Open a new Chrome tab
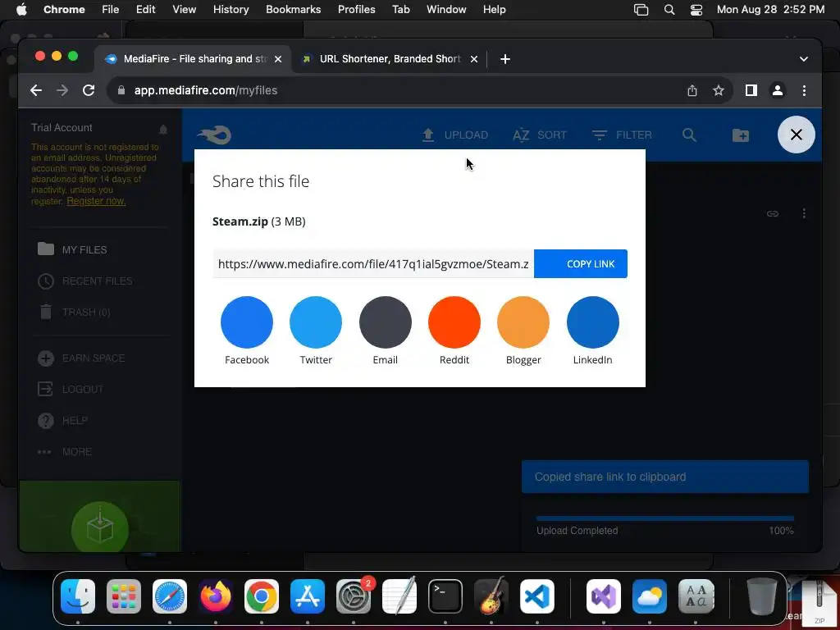The width and height of the screenshot is (840, 630). coord(504,59)
